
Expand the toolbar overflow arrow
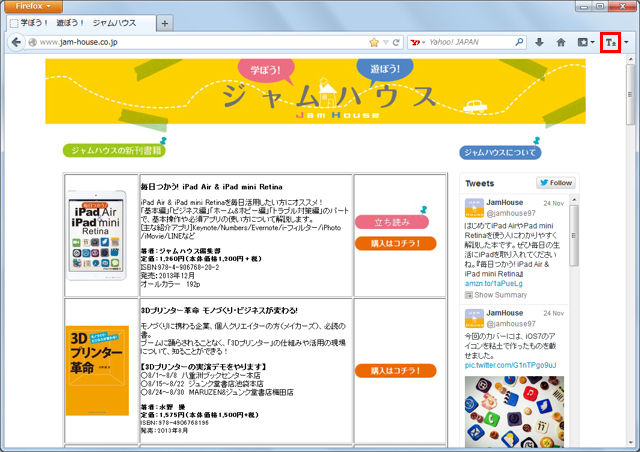[627, 42]
